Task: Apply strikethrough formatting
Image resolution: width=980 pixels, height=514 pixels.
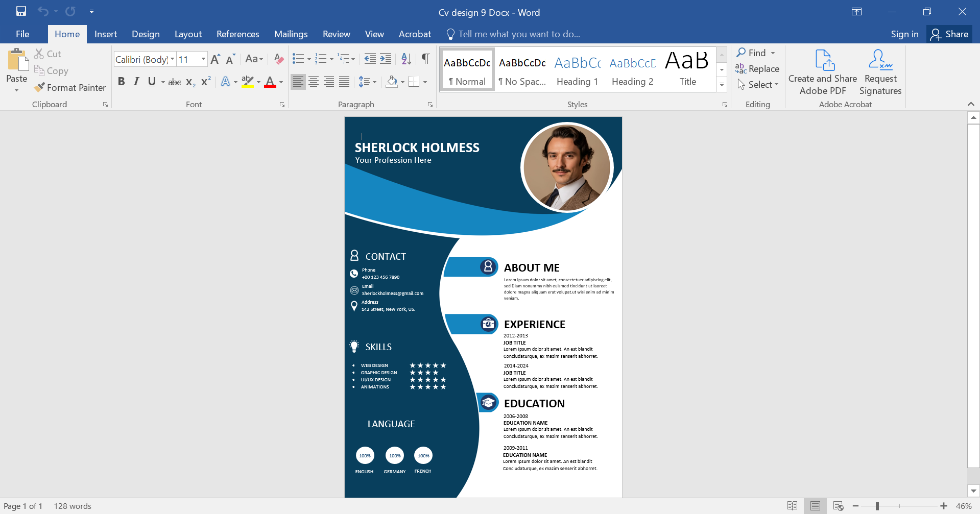Action: point(174,82)
